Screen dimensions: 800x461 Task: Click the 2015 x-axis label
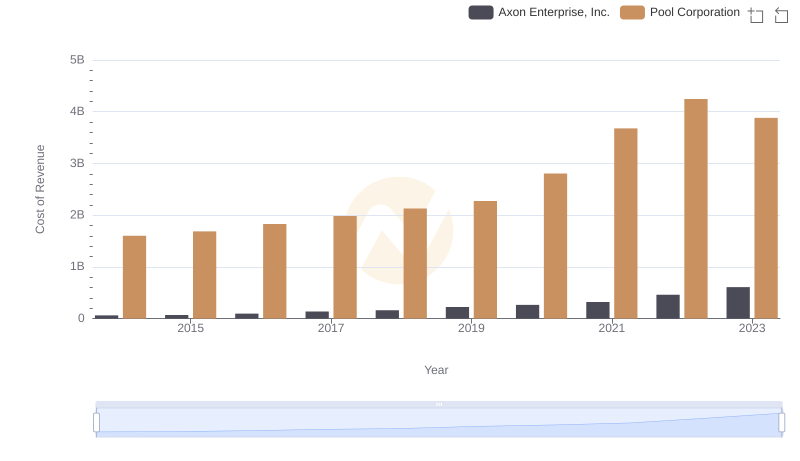190,328
